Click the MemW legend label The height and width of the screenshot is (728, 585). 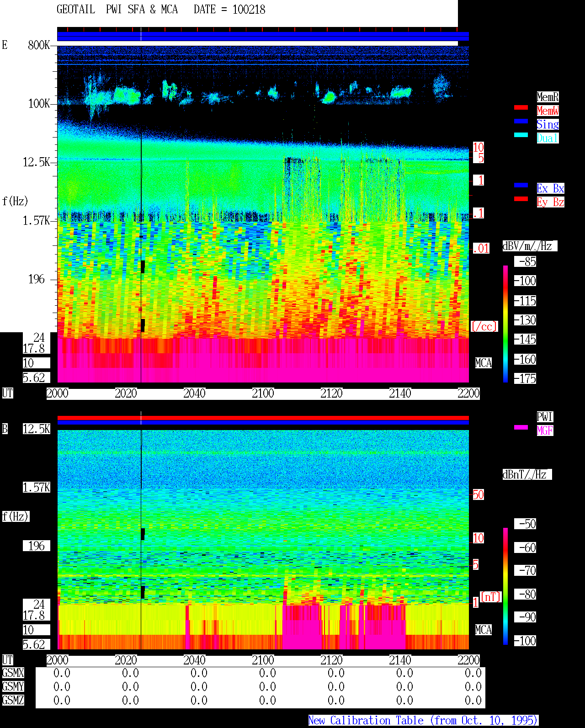point(548,111)
